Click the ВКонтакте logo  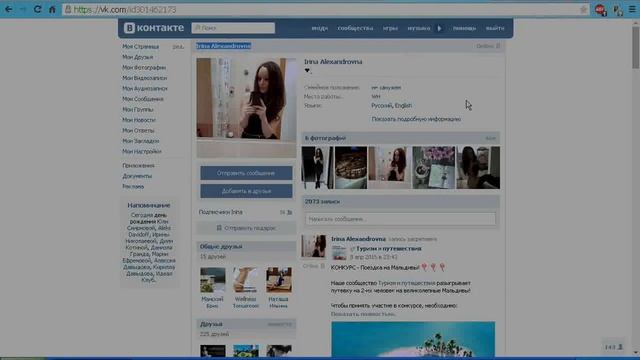click(x=154, y=28)
